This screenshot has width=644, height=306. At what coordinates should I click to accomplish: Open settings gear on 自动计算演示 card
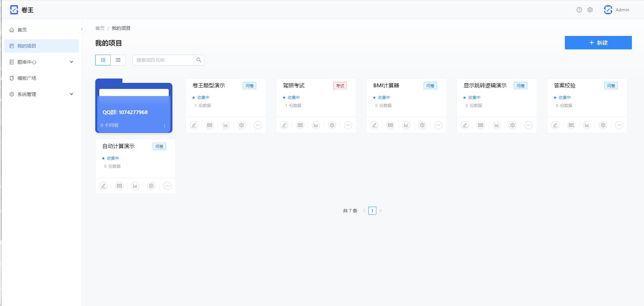coord(151,186)
